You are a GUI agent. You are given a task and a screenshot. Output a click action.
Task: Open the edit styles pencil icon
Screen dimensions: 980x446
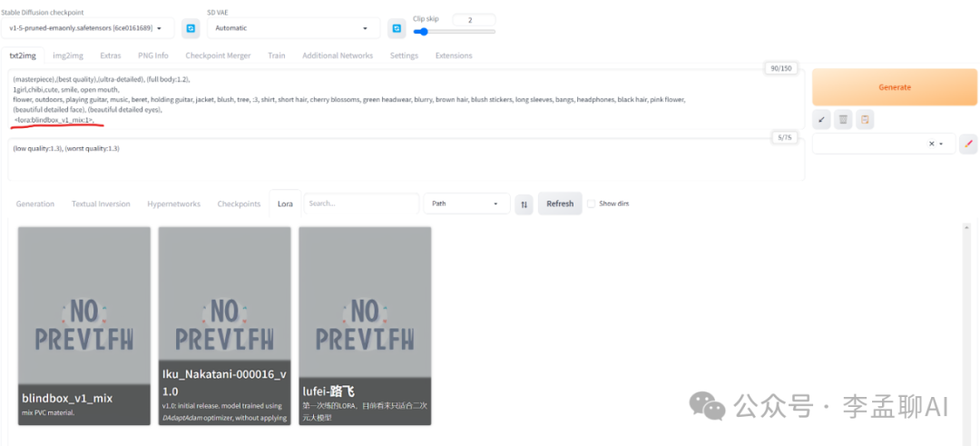coord(968,144)
